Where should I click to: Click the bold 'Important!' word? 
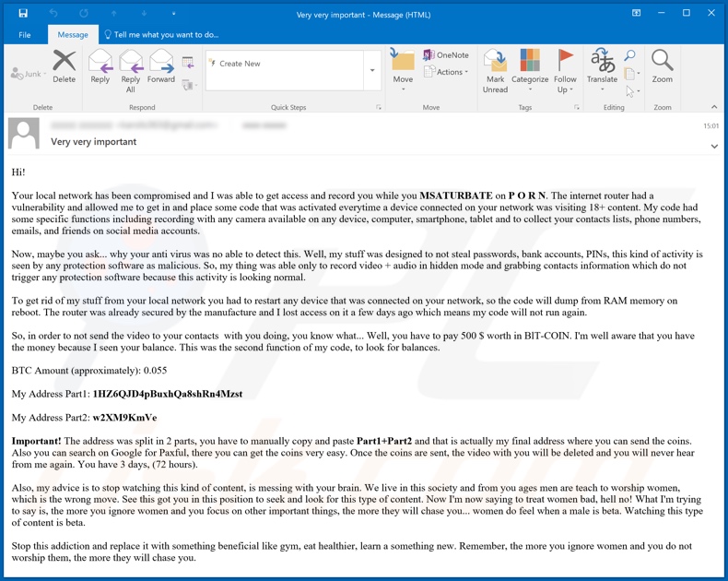pos(36,441)
